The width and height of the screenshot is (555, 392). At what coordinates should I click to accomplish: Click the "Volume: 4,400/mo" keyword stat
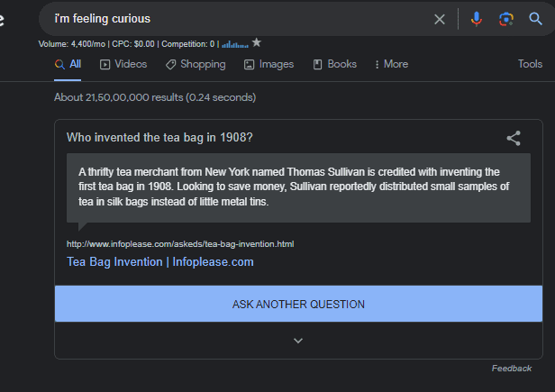tap(72, 44)
